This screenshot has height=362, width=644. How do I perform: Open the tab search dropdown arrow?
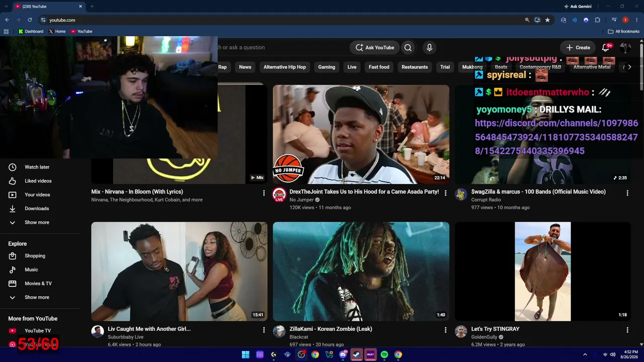7,6
